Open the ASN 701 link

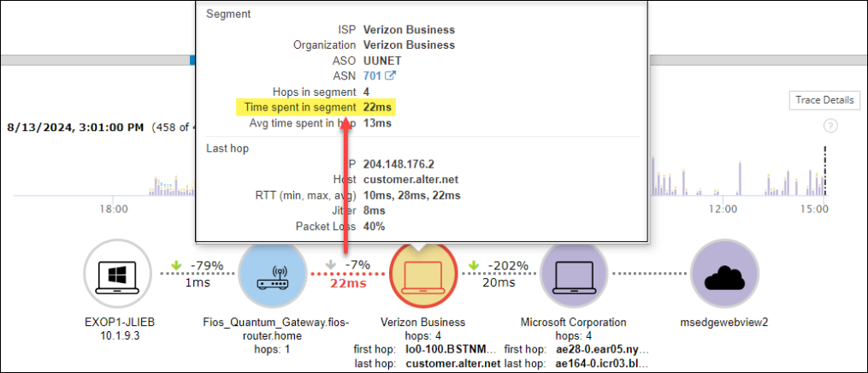[372, 76]
